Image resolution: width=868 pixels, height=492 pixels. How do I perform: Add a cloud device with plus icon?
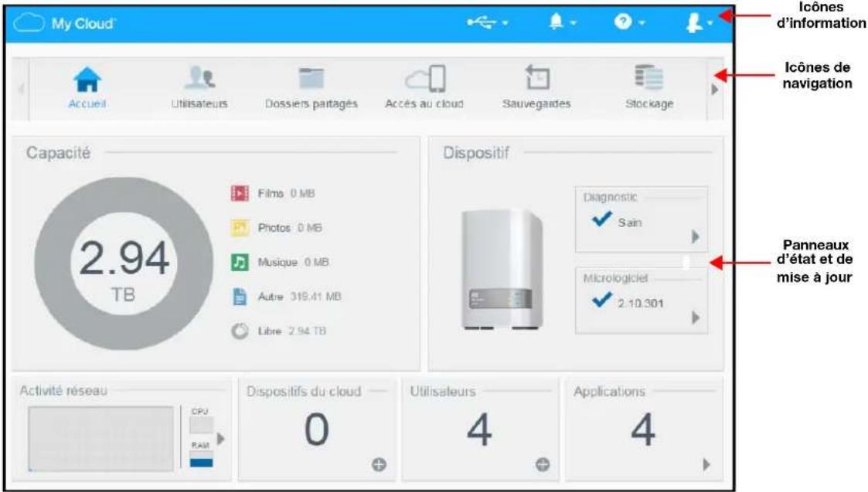(380, 465)
